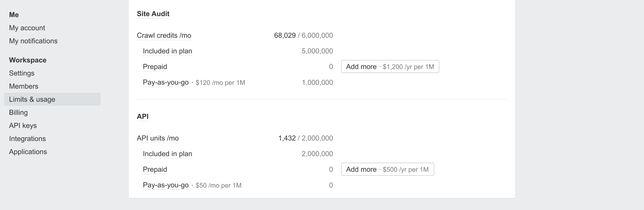Image resolution: width=644 pixels, height=210 pixels.
Task: Open workspace Settings
Action: (22, 73)
